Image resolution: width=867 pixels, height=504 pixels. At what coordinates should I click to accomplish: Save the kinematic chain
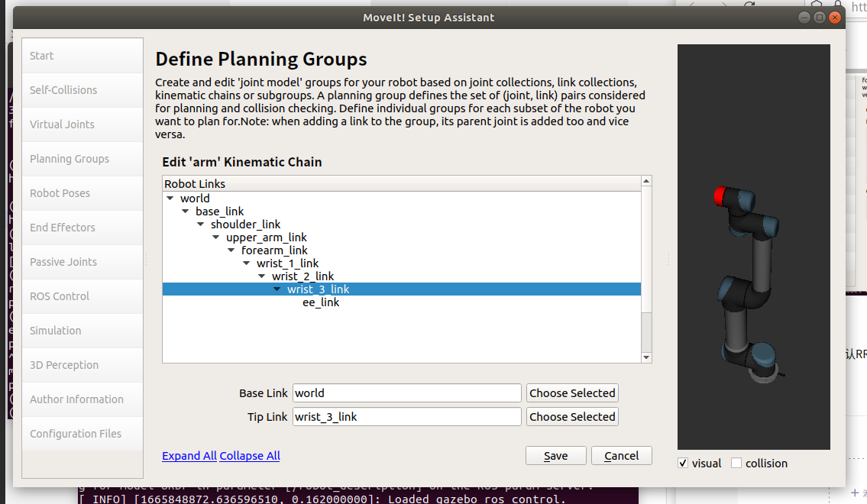click(x=555, y=456)
